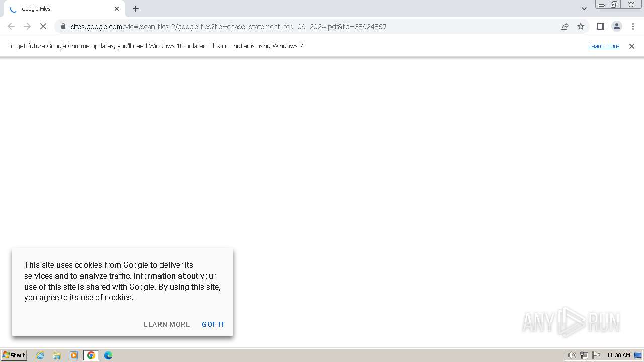Click the Windows 7 update notice text
Image resolution: width=644 pixels, height=362 pixels.
click(x=156, y=46)
